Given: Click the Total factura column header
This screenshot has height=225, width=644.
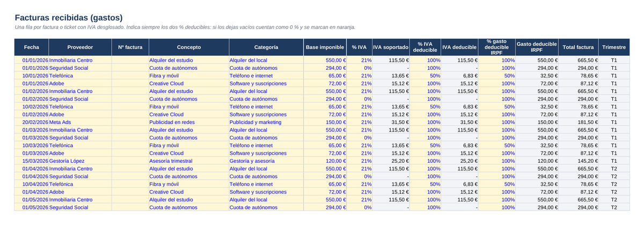Looking at the screenshot, I should [579, 47].
